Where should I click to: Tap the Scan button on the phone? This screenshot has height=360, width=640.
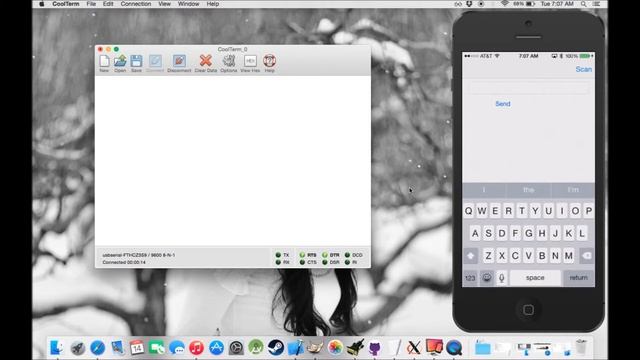pyautogui.click(x=584, y=69)
